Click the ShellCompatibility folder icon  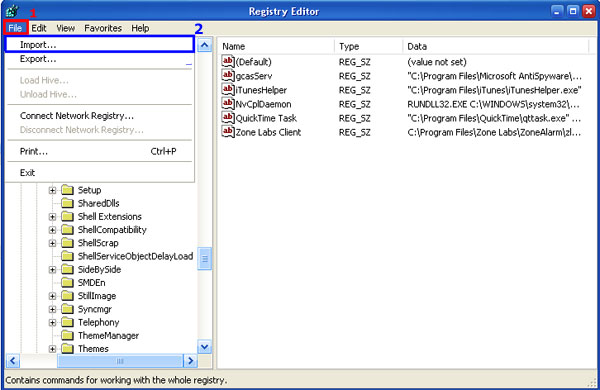pos(67,230)
